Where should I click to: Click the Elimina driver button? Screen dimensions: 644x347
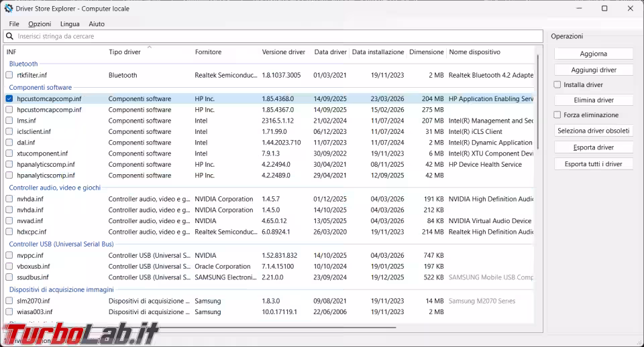[x=594, y=100]
